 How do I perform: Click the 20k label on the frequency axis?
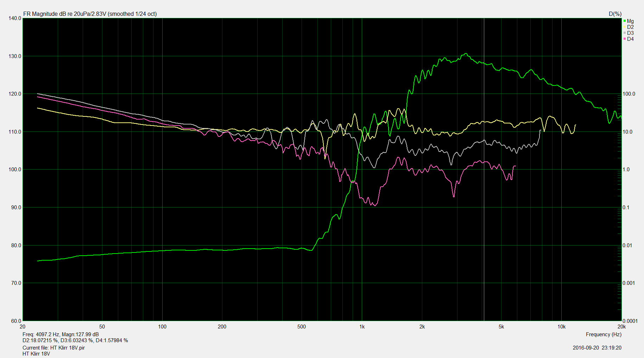pyautogui.click(x=621, y=327)
